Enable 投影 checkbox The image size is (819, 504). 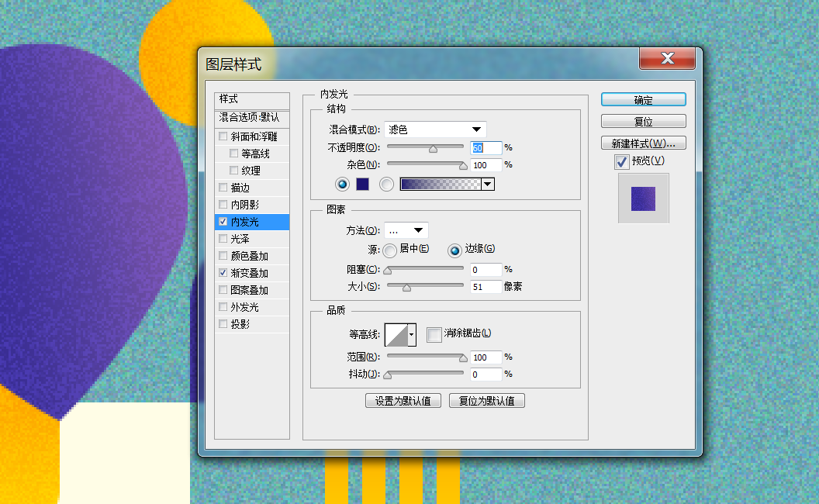(223, 324)
